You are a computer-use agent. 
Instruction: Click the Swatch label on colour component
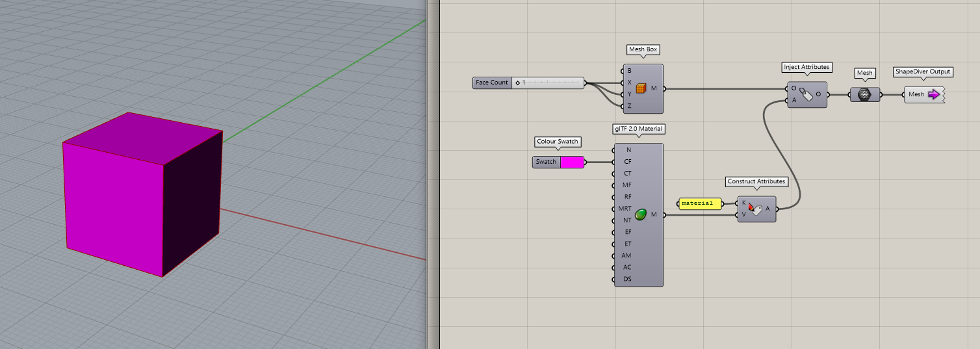pyautogui.click(x=546, y=162)
